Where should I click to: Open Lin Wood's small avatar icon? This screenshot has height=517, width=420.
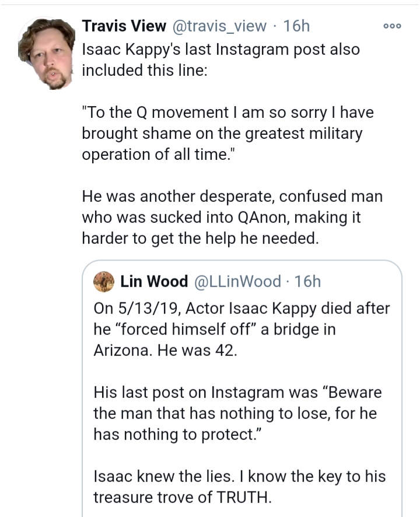click(104, 282)
